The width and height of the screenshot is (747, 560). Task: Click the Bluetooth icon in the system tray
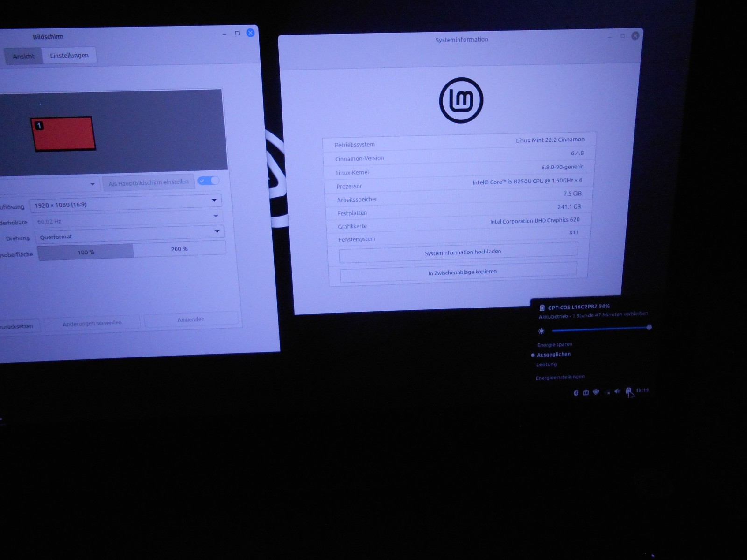click(576, 393)
